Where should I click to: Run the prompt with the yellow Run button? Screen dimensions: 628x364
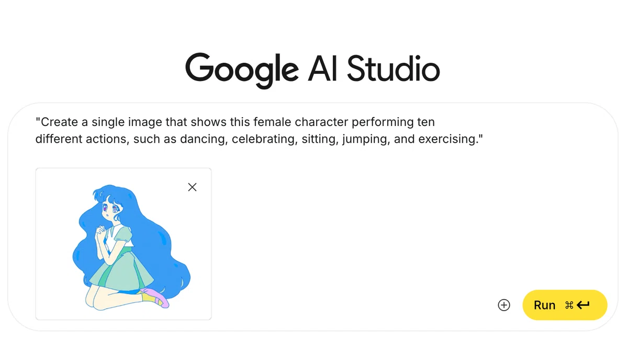[565, 305]
